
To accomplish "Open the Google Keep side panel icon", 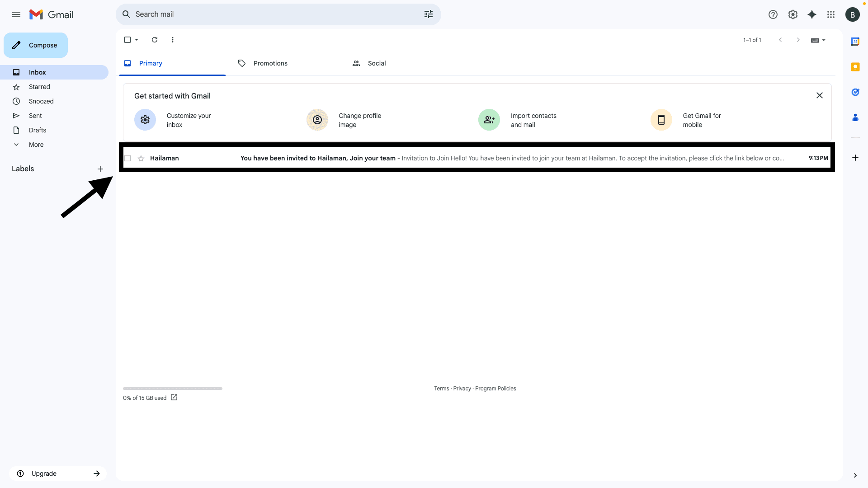I will [x=855, y=67].
